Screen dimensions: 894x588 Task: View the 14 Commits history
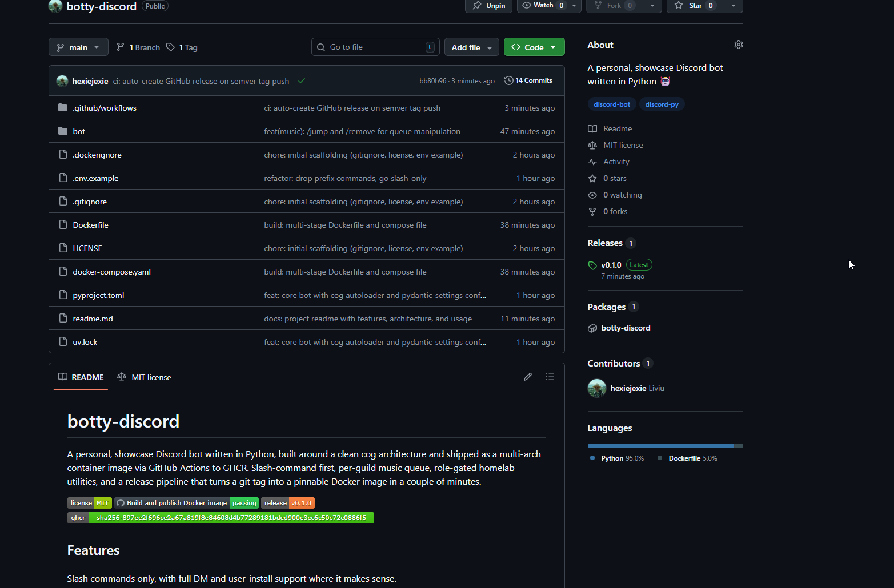click(528, 80)
